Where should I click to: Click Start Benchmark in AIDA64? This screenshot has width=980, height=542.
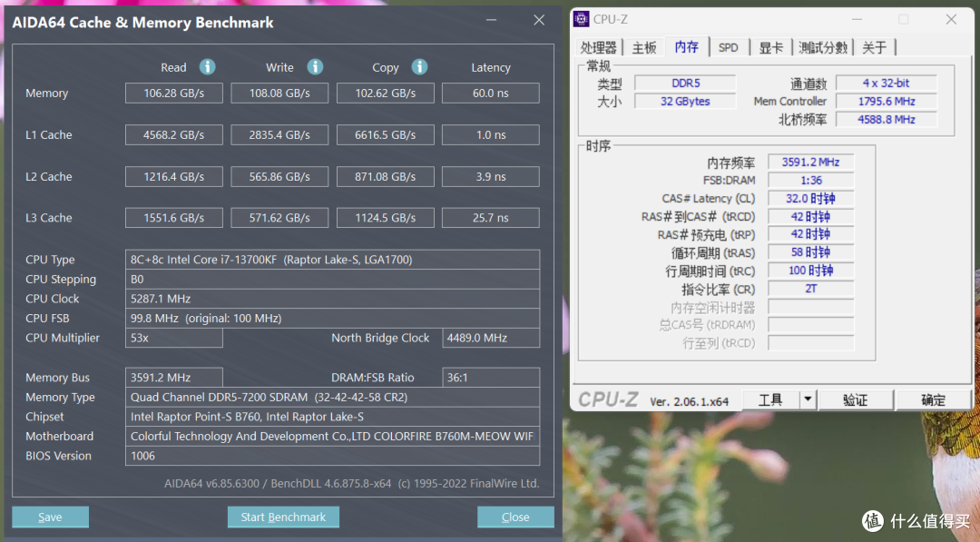[283, 517]
